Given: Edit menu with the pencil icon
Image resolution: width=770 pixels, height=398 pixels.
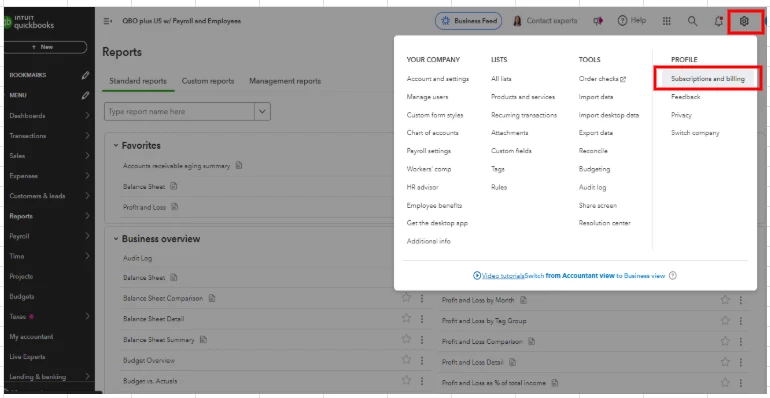Looking at the screenshot, I should click(x=85, y=95).
